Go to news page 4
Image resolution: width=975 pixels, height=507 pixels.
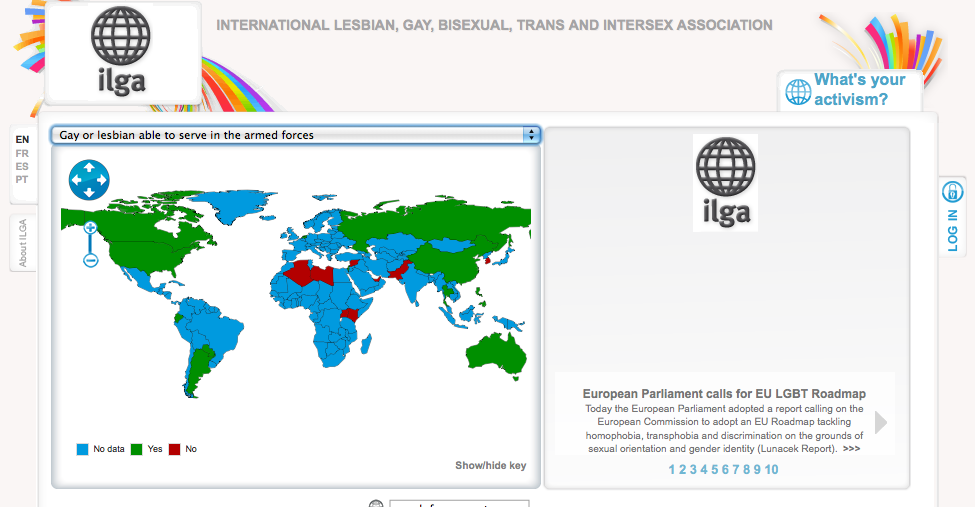click(x=704, y=470)
